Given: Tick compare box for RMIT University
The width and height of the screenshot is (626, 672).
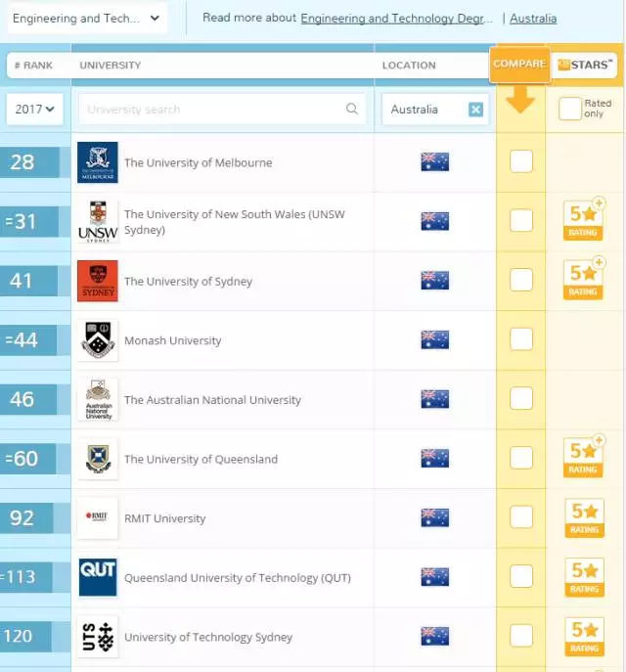Looking at the screenshot, I should point(521,516).
